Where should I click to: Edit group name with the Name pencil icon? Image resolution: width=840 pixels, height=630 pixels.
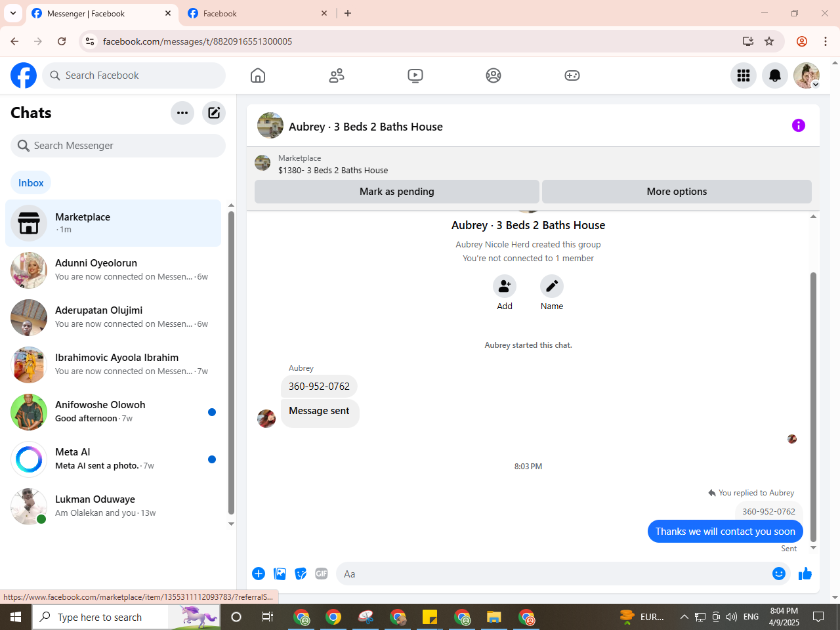click(552, 286)
